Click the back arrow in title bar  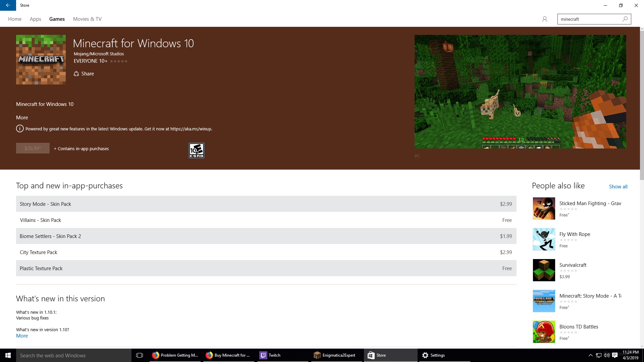(x=8, y=5)
